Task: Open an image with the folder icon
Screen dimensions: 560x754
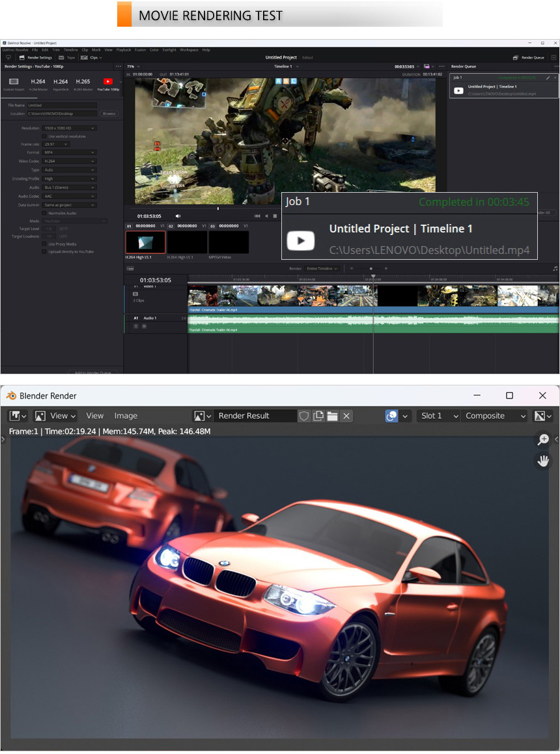Action: pos(332,416)
